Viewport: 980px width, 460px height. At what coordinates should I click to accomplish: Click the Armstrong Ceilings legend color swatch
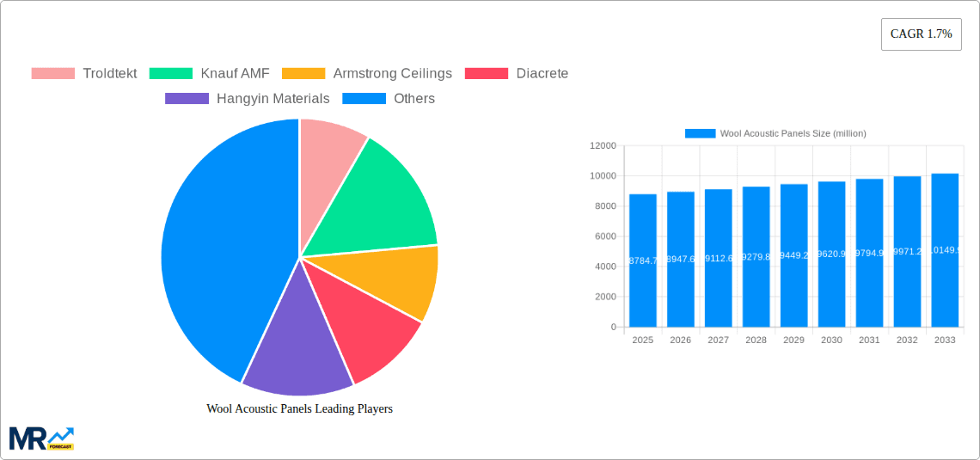(303, 74)
